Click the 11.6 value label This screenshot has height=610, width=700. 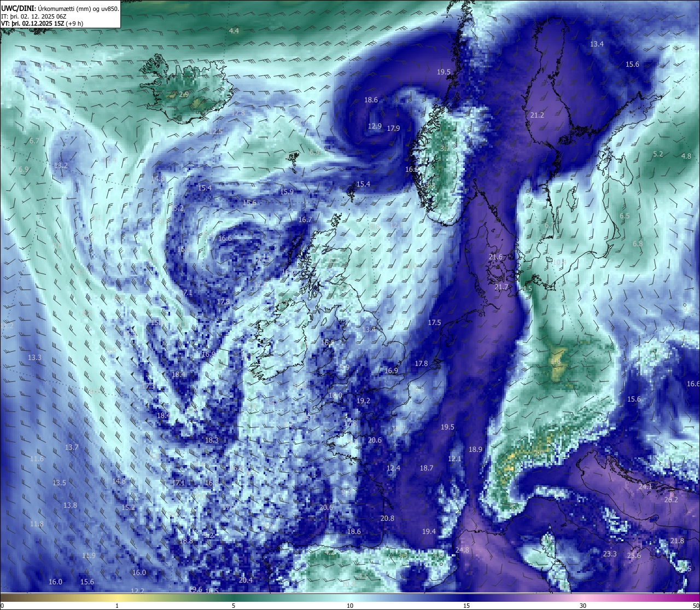click(37, 459)
